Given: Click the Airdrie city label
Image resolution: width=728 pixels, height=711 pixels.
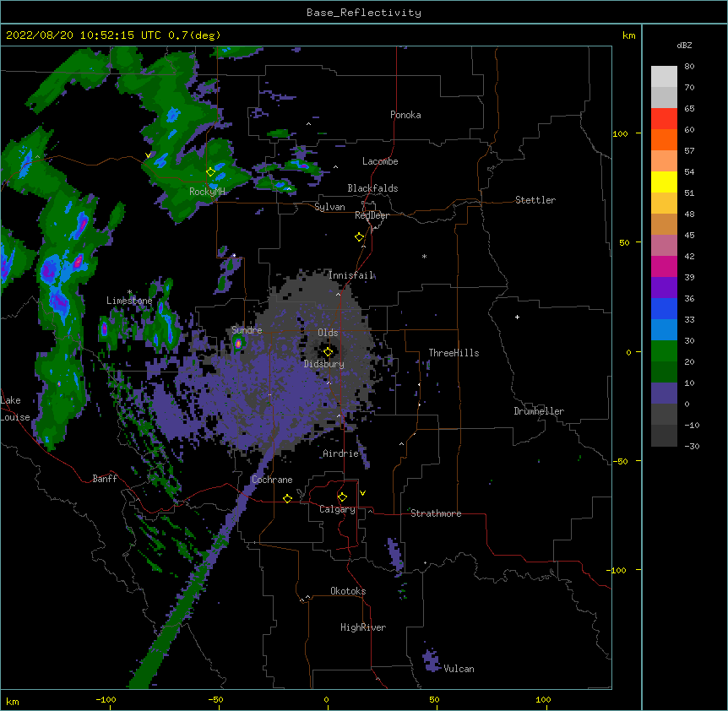Looking at the screenshot, I should [341, 453].
